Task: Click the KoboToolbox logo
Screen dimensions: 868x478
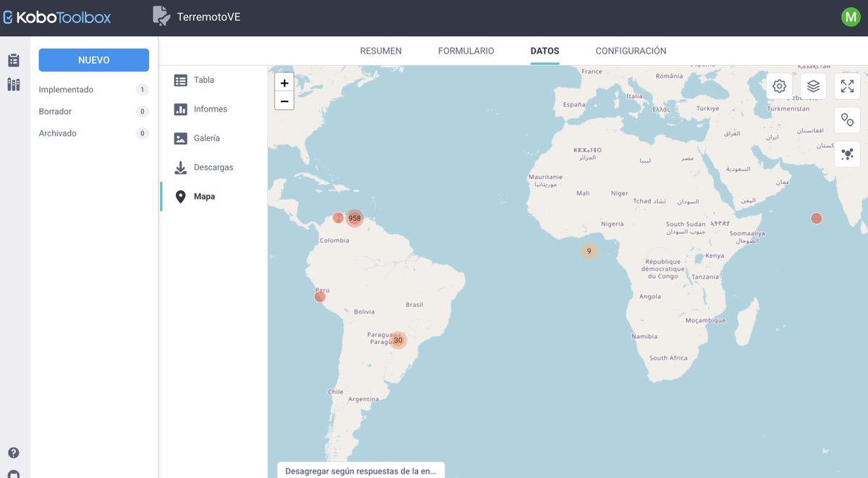Action: click(57, 17)
